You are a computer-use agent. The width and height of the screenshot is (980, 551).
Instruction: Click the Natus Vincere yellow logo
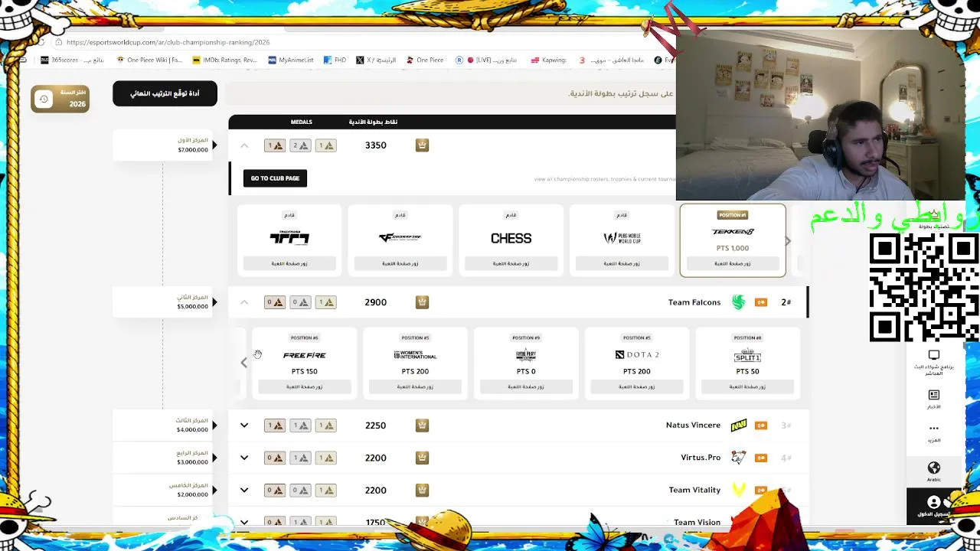click(x=738, y=425)
